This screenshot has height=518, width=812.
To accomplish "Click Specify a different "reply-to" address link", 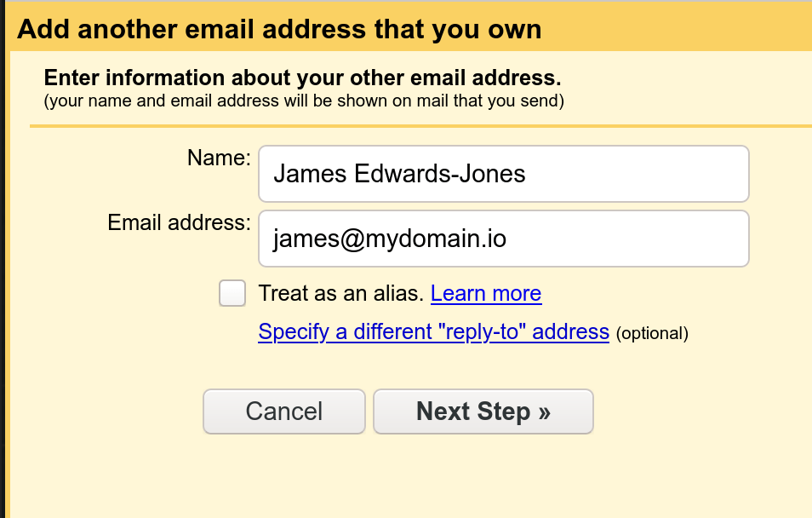I will pyautogui.click(x=433, y=331).
